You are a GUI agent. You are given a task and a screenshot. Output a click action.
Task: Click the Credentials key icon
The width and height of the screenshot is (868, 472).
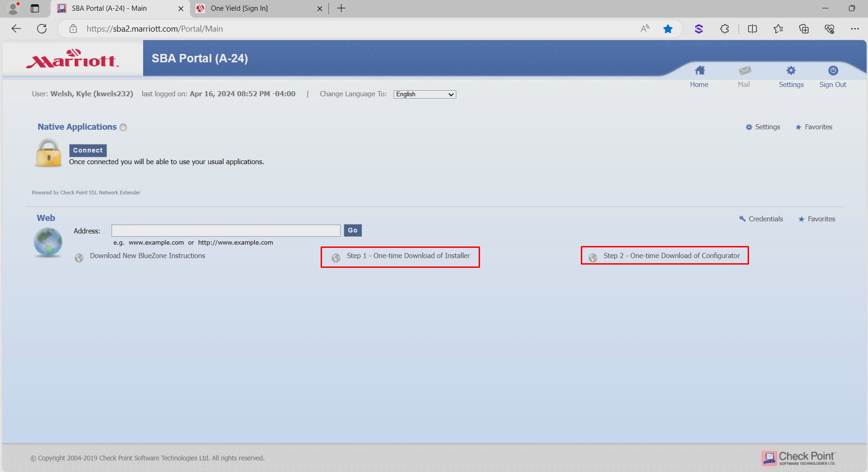click(x=742, y=219)
